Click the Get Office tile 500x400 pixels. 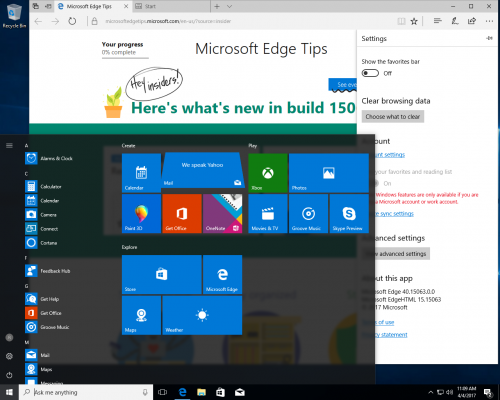[x=182, y=213]
